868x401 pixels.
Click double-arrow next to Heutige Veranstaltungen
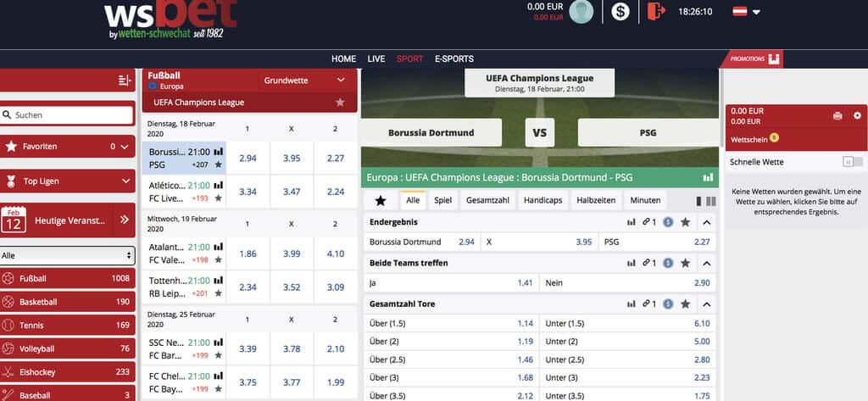(x=124, y=220)
